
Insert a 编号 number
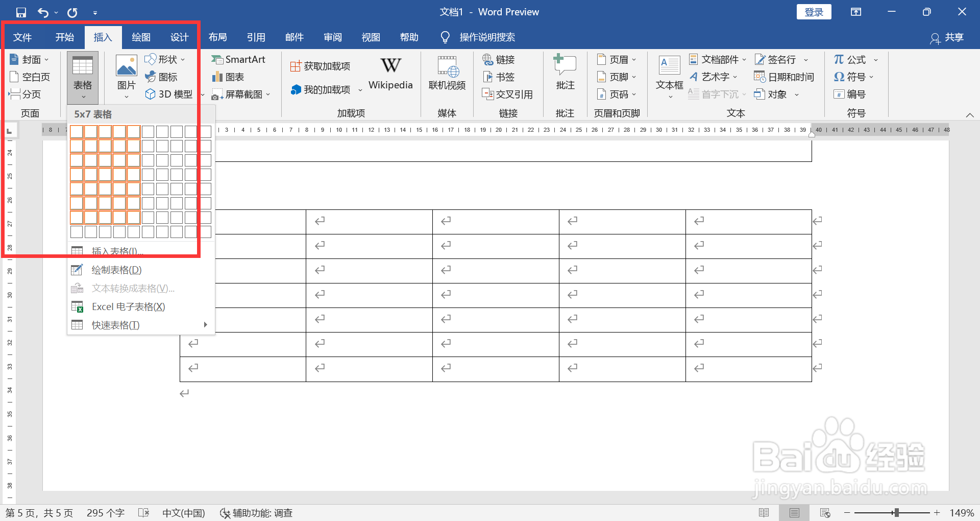(849, 94)
